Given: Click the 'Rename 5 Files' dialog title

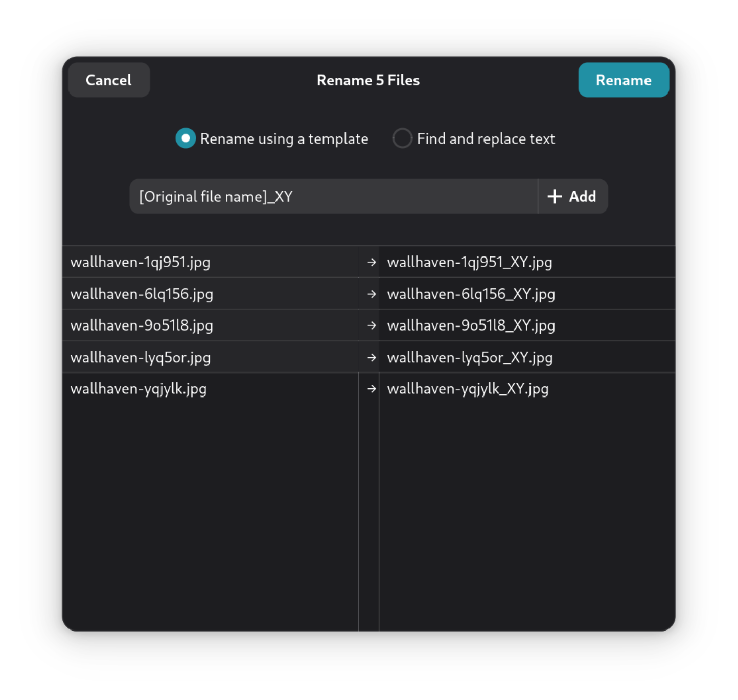Looking at the screenshot, I should click(x=368, y=80).
